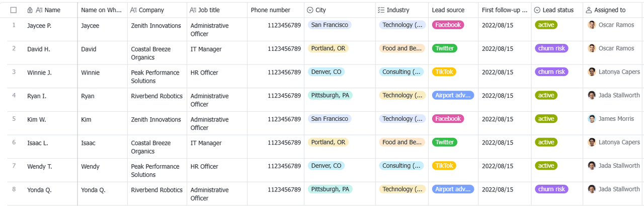Toggle the select-all rows checkbox

[x=14, y=10]
